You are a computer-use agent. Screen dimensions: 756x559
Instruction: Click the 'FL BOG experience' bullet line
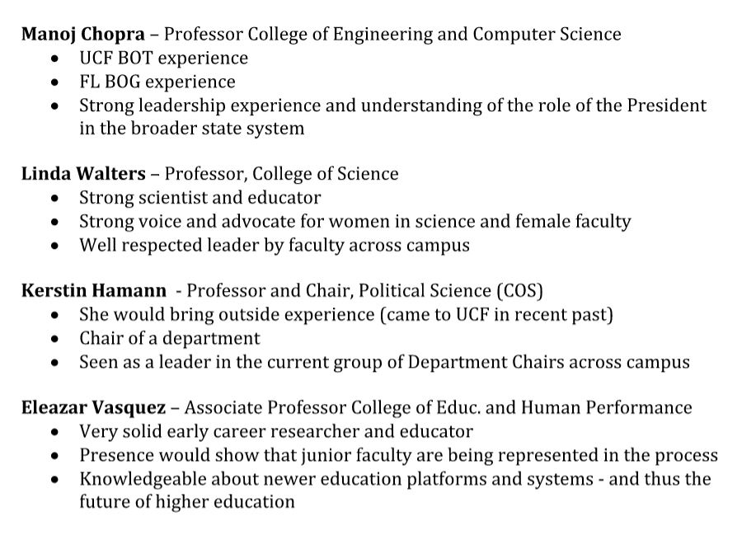tap(157, 82)
